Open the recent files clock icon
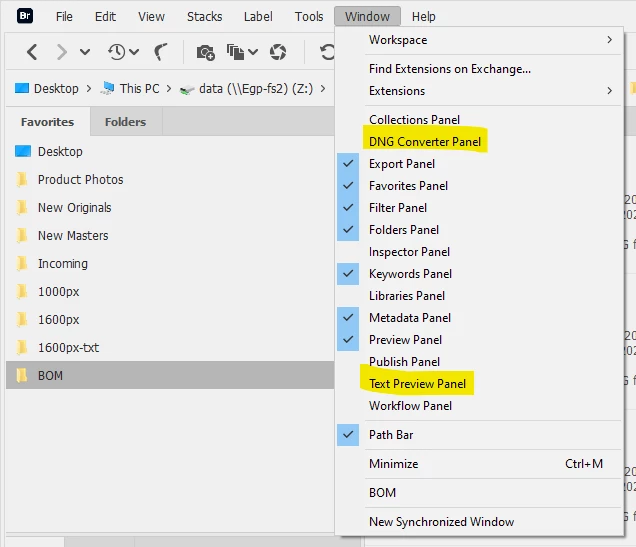 [116, 52]
